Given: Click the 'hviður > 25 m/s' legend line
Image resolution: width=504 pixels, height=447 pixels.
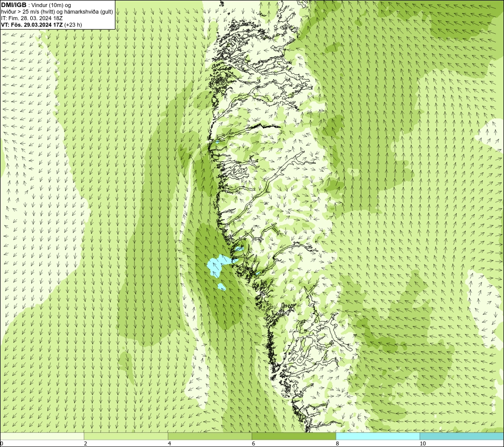Looking at the screenshot, I should (57, 12).
